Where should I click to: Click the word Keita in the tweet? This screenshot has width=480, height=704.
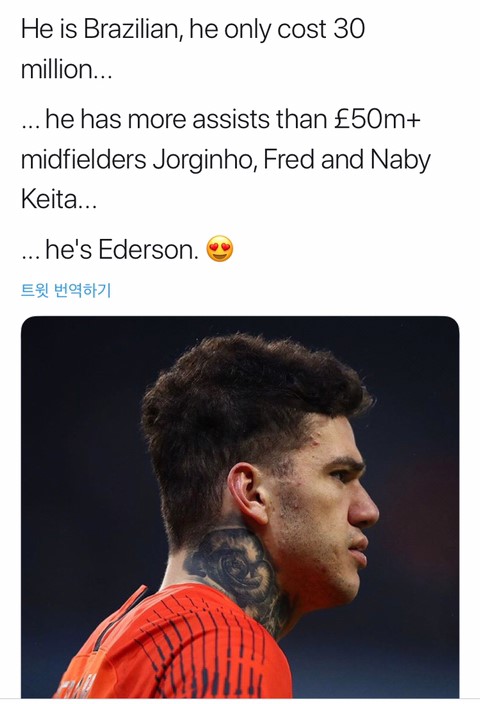(x=49, y=199)
